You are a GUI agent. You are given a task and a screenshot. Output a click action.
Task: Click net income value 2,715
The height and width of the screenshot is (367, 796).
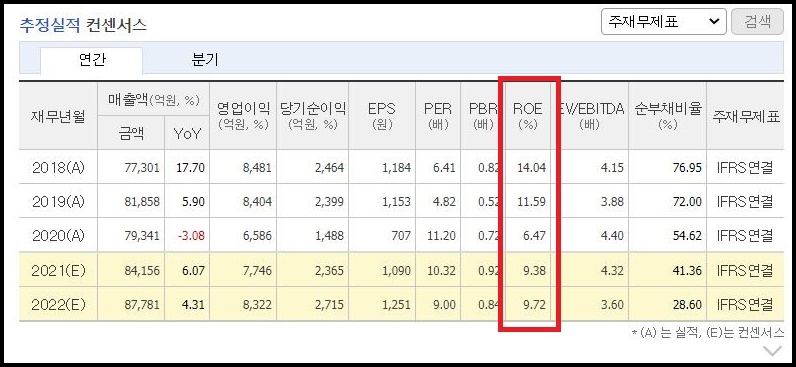pyautogui.click(x=329, y=305)
